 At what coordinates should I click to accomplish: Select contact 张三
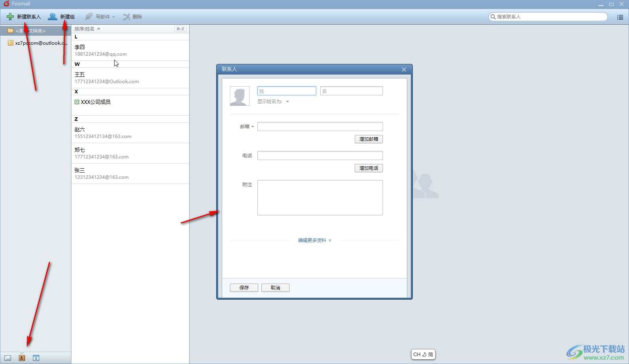click(130, 174)
